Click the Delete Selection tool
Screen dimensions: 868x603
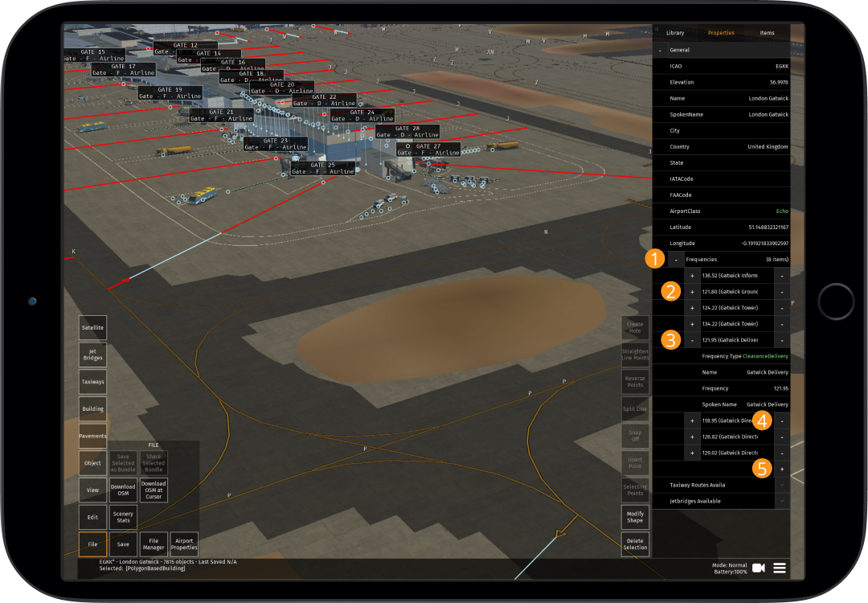point(635,544)
